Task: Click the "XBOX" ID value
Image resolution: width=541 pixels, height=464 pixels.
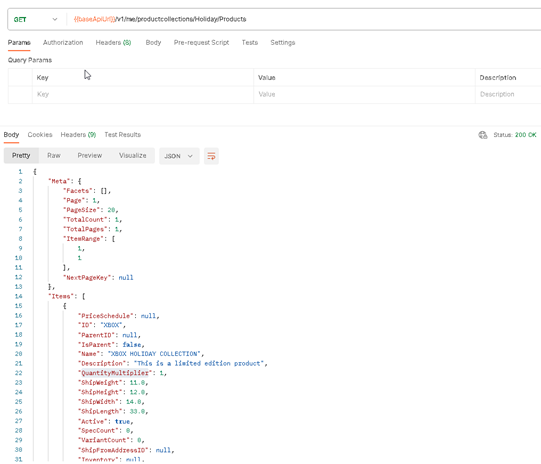Action: click(111, 325)
